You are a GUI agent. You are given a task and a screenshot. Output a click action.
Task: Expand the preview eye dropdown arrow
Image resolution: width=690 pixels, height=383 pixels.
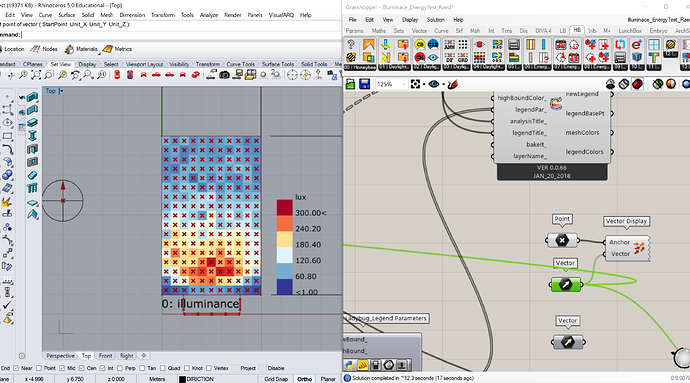(x=443, y=84)
